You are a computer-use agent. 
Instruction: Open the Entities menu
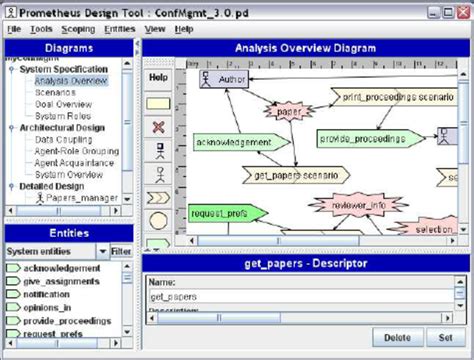[120, 29]
